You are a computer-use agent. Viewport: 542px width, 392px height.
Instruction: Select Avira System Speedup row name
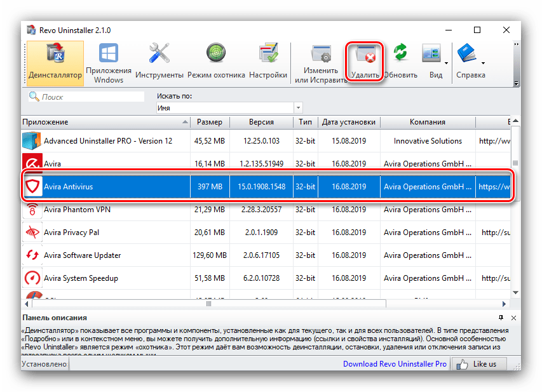pyautogui.click(x=81, y=278)
